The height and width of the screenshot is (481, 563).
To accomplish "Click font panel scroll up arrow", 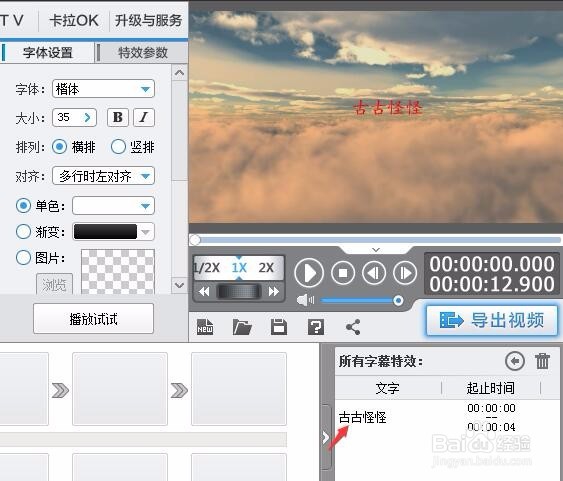I will click(179, 73).
